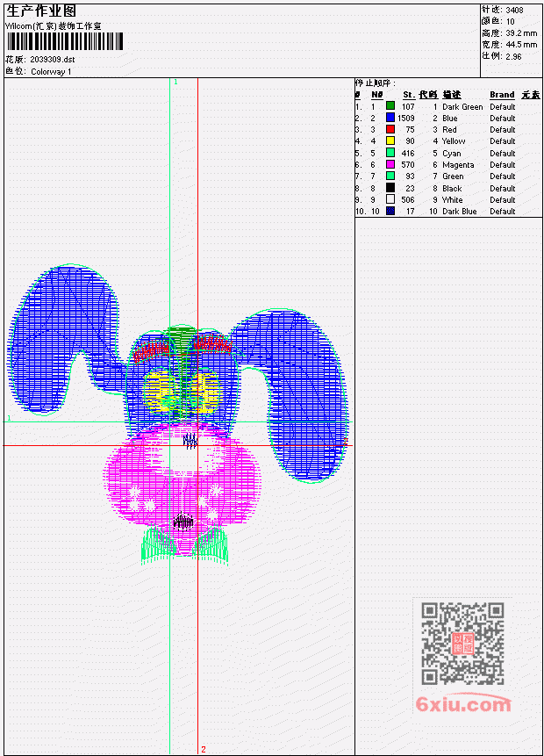Click the 'White' description text

coord(453,200)
